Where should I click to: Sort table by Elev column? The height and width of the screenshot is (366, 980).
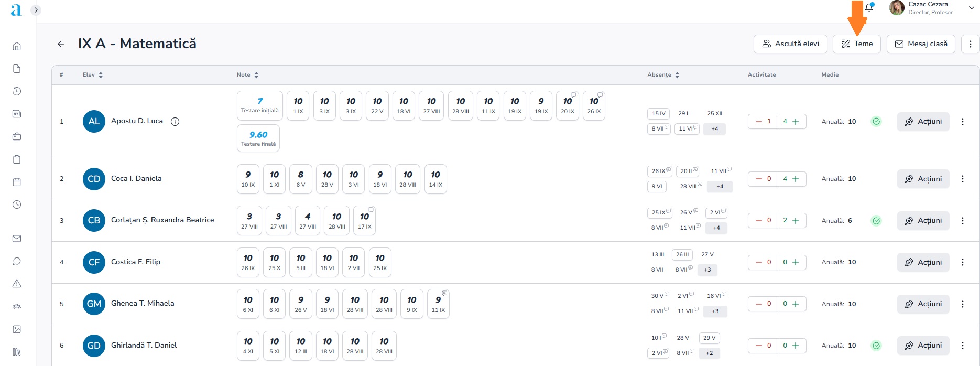click(x=101, y=75)
